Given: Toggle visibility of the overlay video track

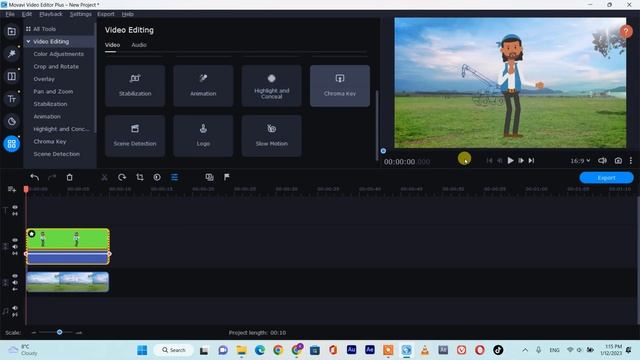Looking at the screenshot, I should (15, 240).
